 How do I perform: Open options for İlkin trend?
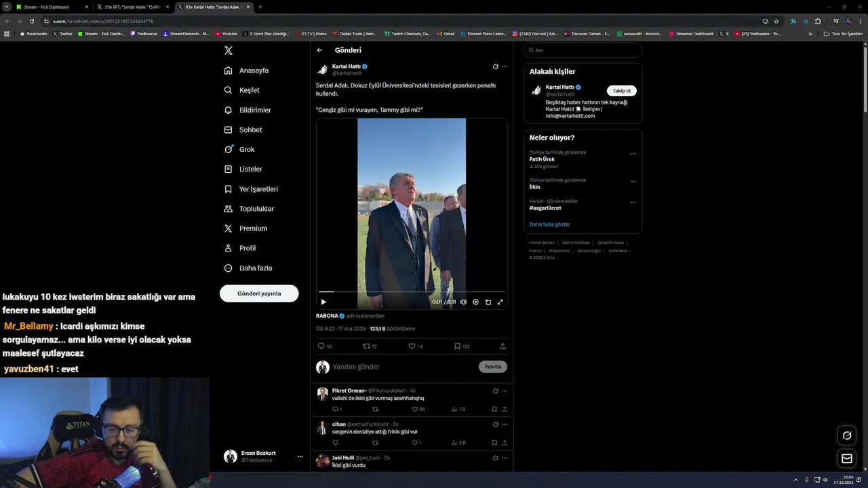[633, 182]
